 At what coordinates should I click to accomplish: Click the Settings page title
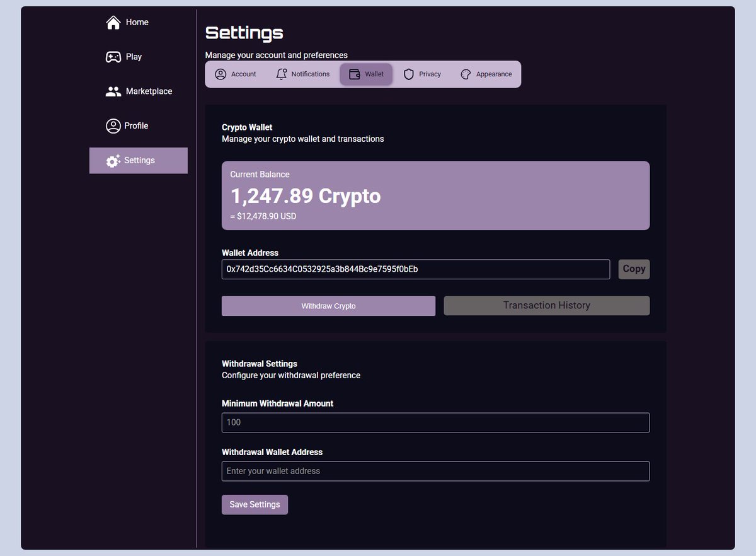(244, 33)
